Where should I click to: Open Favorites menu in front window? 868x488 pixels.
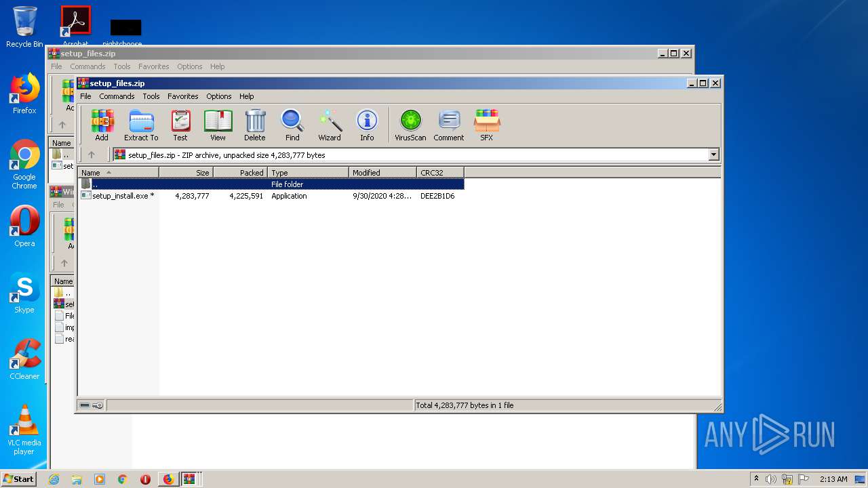(183, 96)
